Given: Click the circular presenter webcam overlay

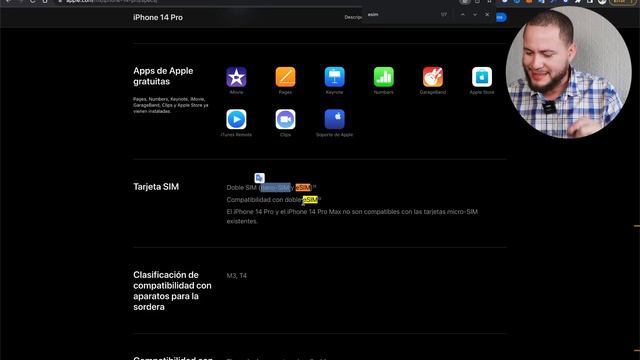Looking at the screenshot, I should click(x=568, y=72).
